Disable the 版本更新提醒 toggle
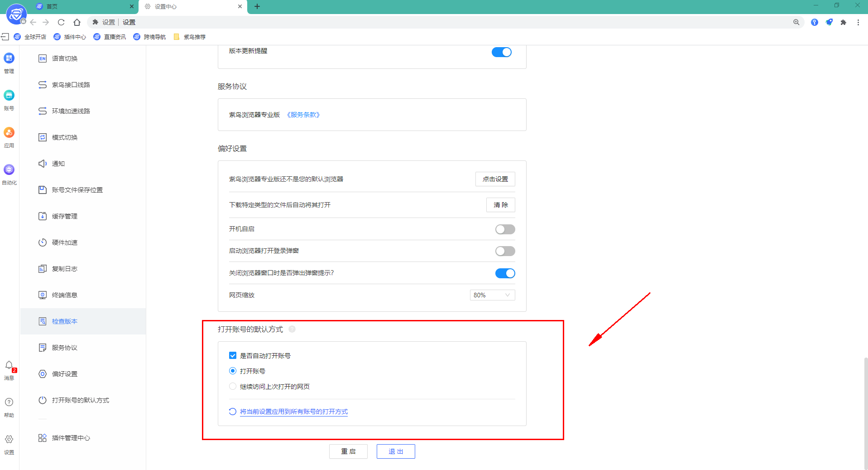Image resolution: width=868 pixels, height=470 pixels. tap(501, 52)
